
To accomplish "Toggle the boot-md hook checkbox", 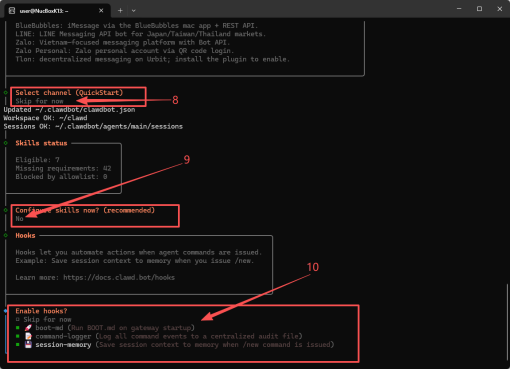I will [18, 328].
